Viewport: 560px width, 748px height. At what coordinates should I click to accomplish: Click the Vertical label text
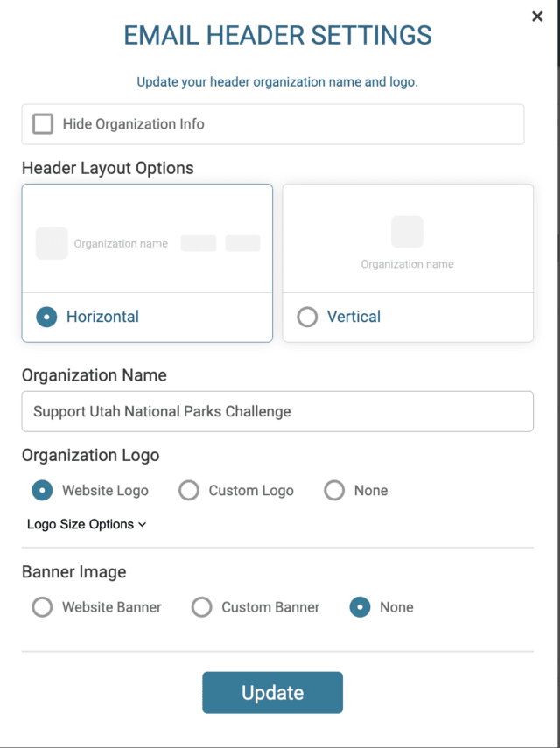point(353,317)
